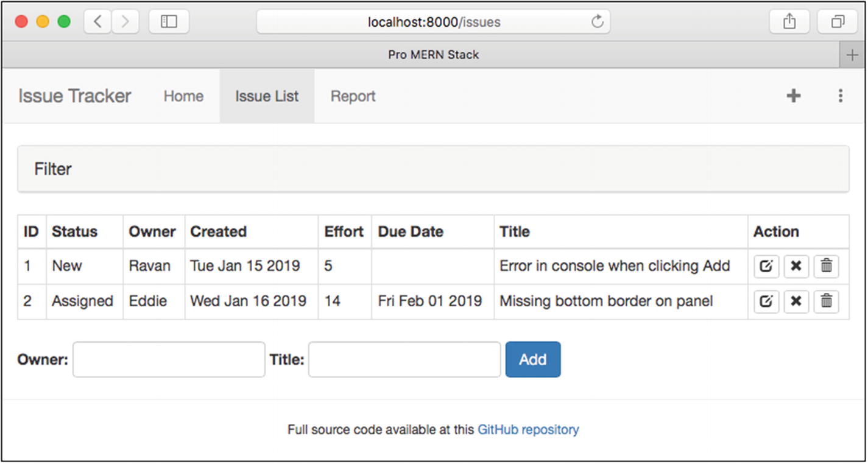Reload the page using the refresh icon
868x464 pixels.
597,22
